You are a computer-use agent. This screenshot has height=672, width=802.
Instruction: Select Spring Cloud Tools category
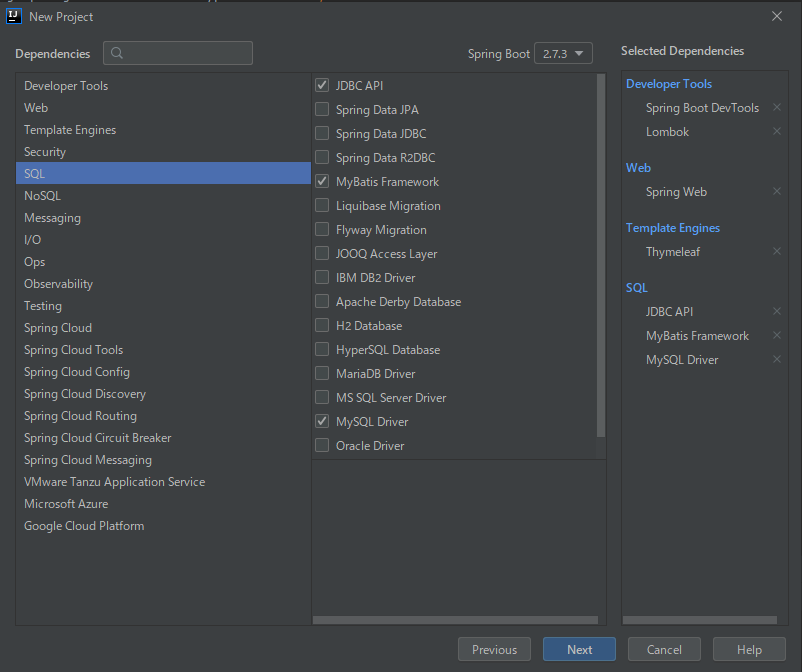(163, 349)
